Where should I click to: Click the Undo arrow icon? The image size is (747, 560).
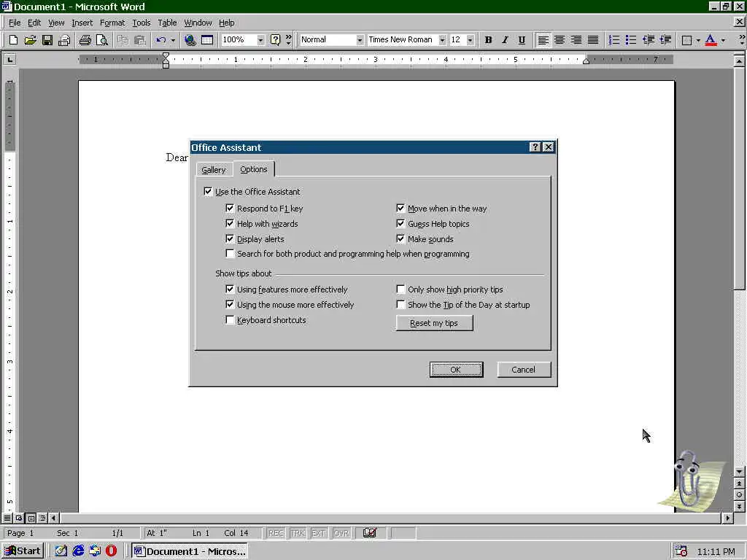click(x=161, y=40)
